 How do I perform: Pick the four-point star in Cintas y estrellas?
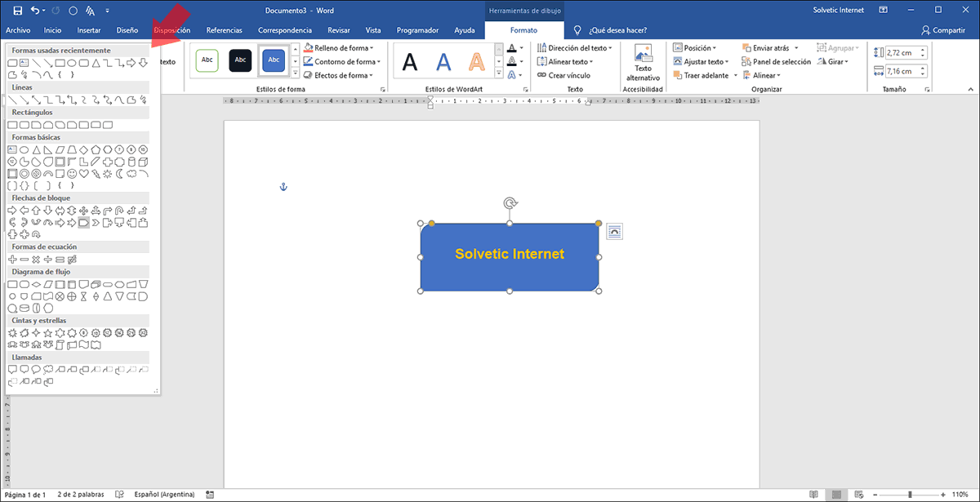tap(36, 333)
